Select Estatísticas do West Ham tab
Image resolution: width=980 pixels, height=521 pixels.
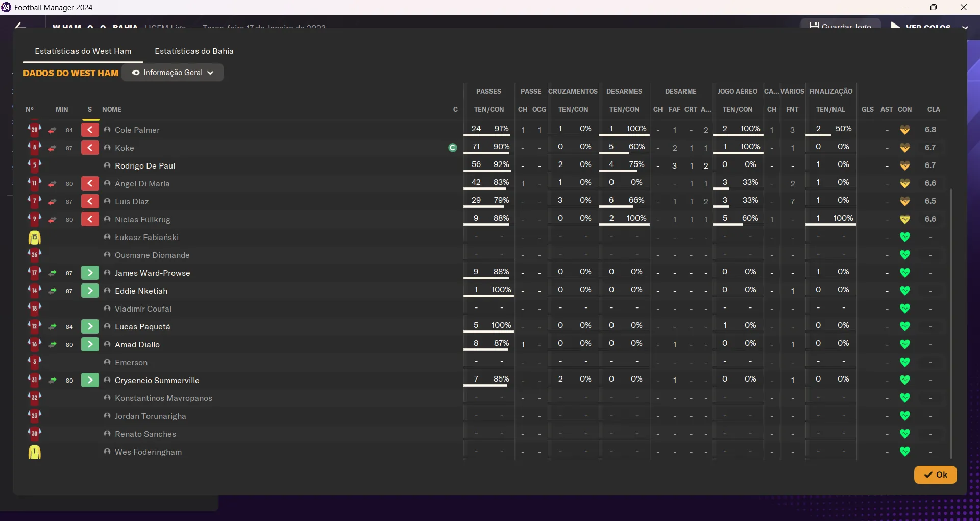(83, 51)
